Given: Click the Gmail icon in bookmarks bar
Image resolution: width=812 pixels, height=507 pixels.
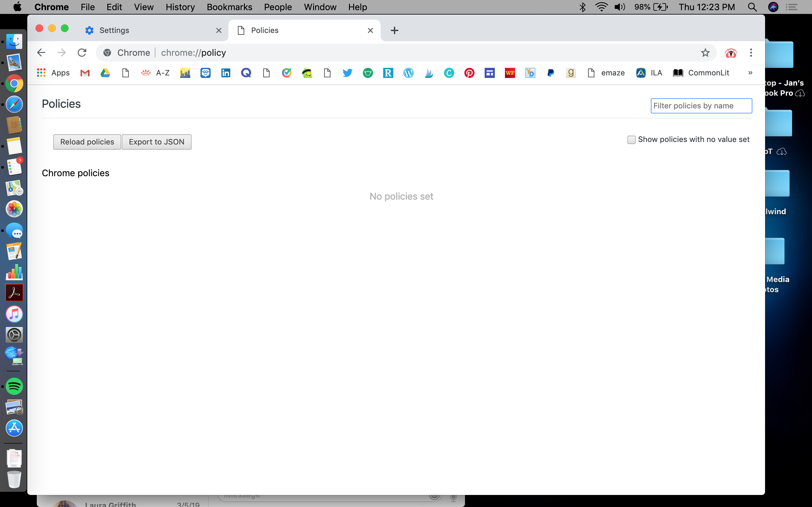Looking at the screenshot, I should pos(84,73).
